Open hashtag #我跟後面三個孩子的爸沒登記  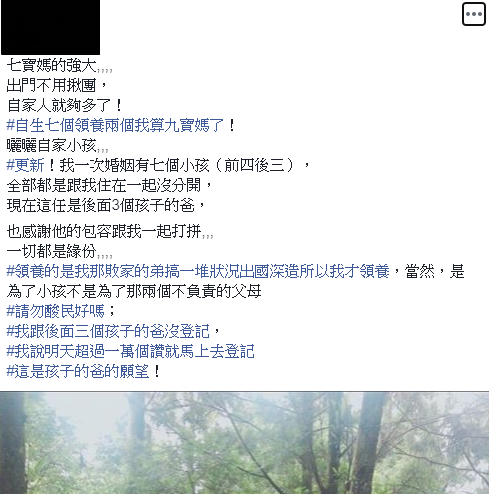coord(108,331)
